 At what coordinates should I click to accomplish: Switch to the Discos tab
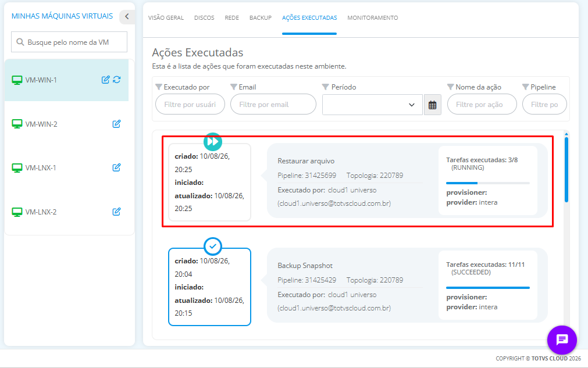[204, 17]
